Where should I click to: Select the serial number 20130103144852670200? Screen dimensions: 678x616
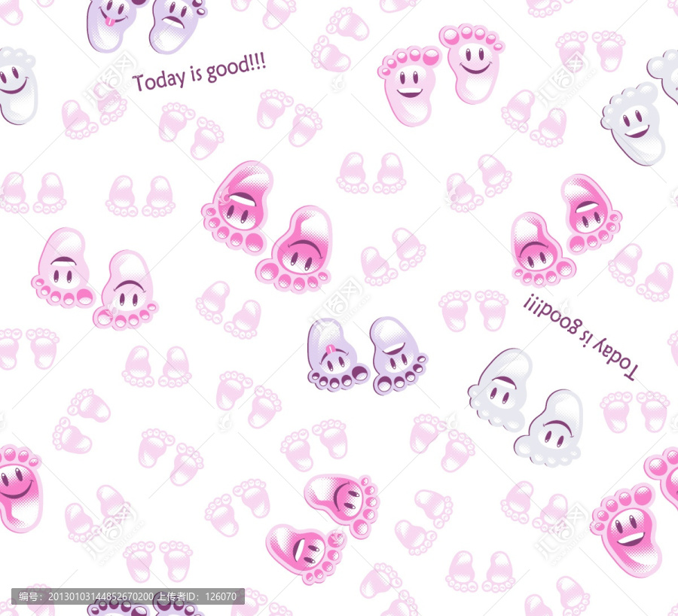[101, 596]
